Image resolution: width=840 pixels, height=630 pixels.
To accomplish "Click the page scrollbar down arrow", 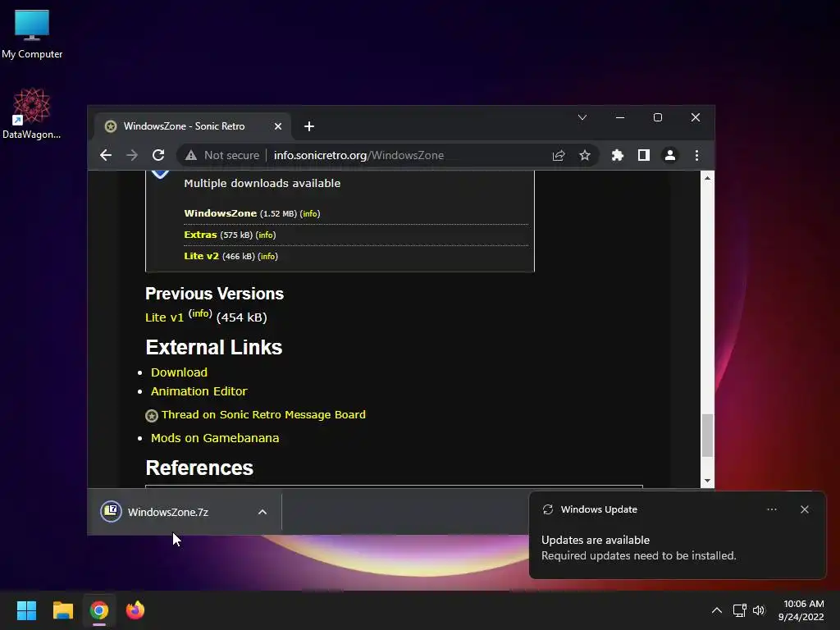I will pos(708,481).
